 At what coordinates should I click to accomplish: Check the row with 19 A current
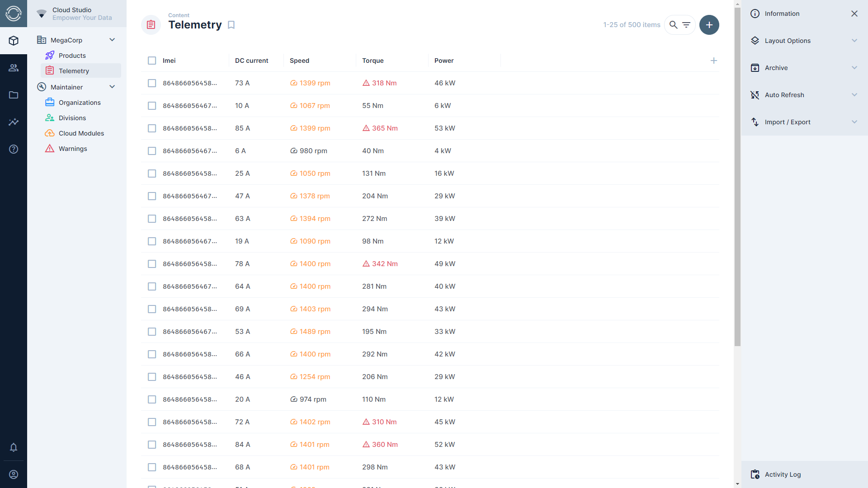point(152,241)
